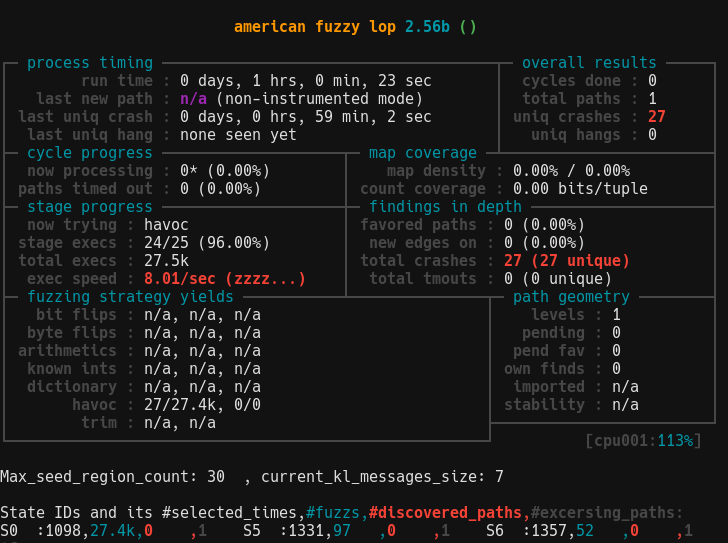Click last uniq crash value '0 days, 0 hrs, 59 min, 2 sec'
728x543 pixels.
306,117
